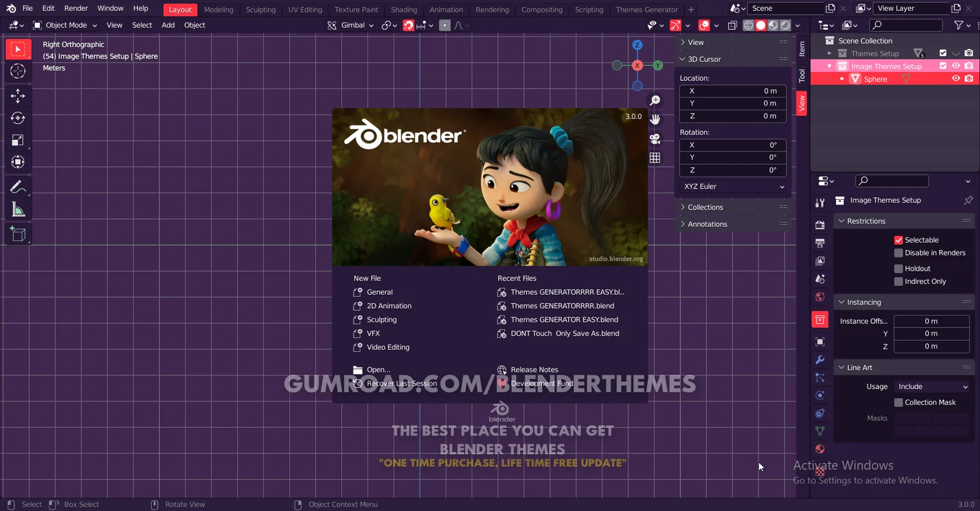This screenshot has height=511, width=980.
Task: Select the Measure tool
Action: tap(18, 210)
